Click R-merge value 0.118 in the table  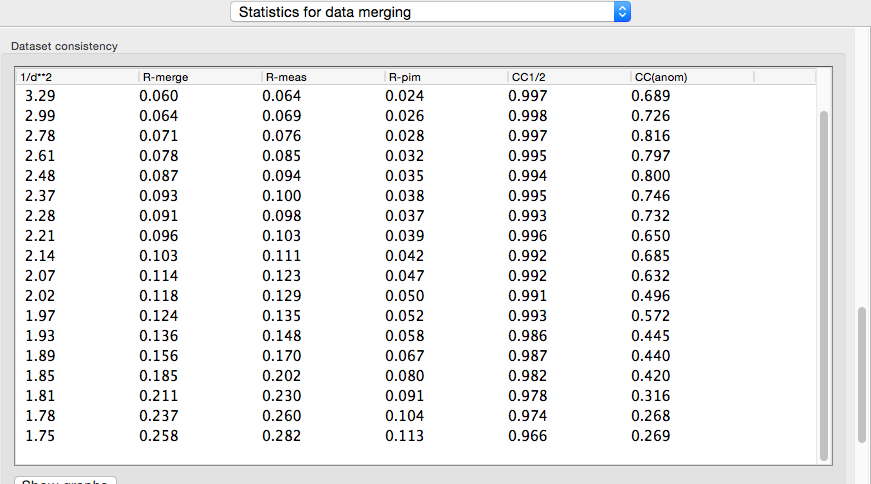158,296
